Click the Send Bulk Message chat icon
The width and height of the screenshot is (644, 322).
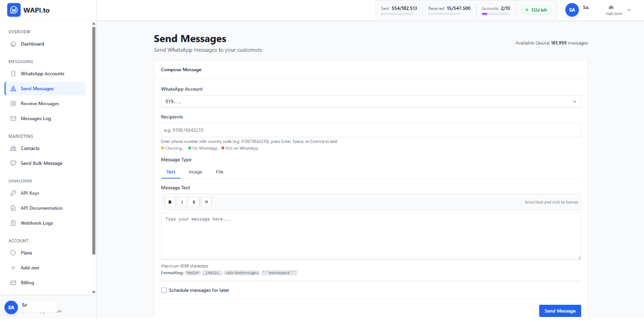point(13,164)
